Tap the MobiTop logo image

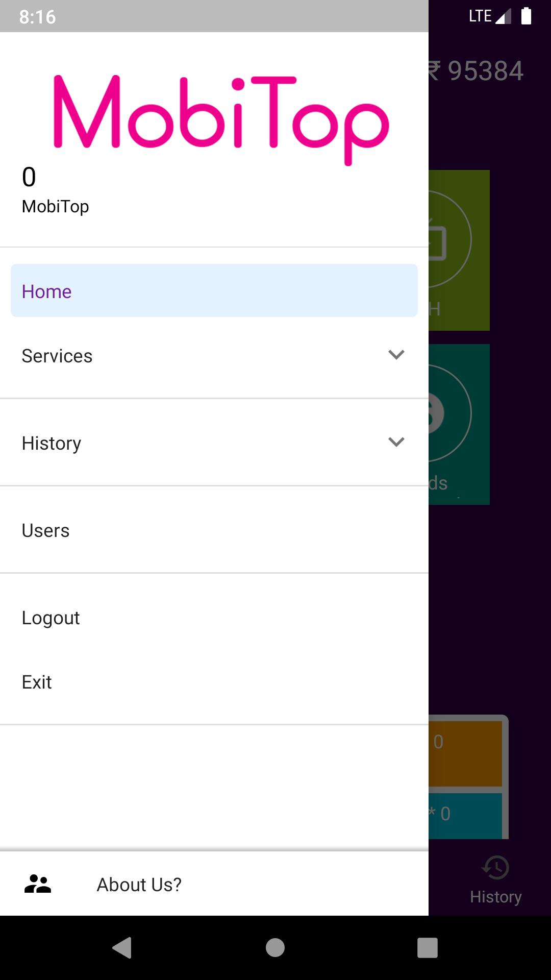[x=221, y=120]
